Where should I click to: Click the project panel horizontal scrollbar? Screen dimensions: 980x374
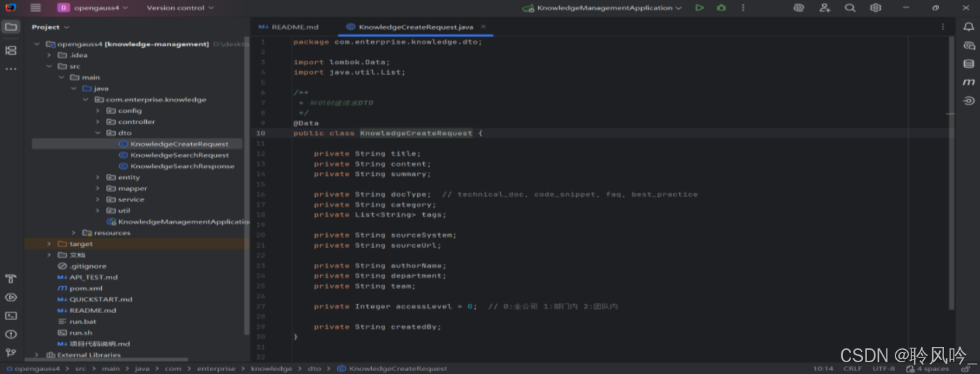point(106,359)
